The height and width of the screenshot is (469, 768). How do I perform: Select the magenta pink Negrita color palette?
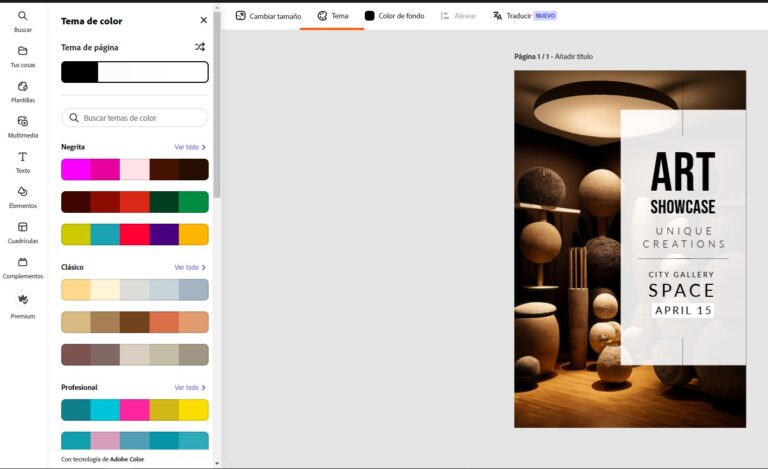(135, 169)
